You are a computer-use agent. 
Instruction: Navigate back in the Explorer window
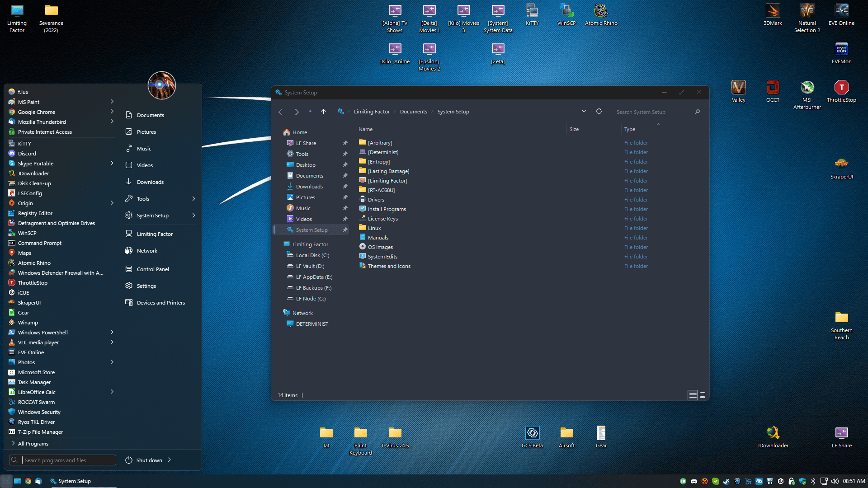[281, 112]
